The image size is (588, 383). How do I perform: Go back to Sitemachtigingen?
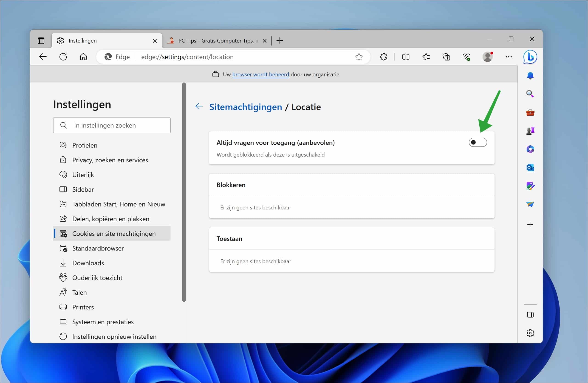click(199, 106)
